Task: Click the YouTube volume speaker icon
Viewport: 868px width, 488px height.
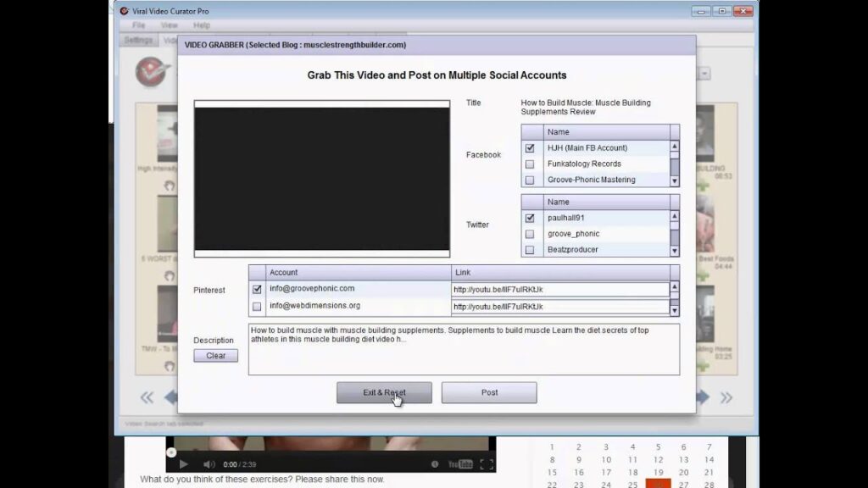Action: (x=209, y=464)
